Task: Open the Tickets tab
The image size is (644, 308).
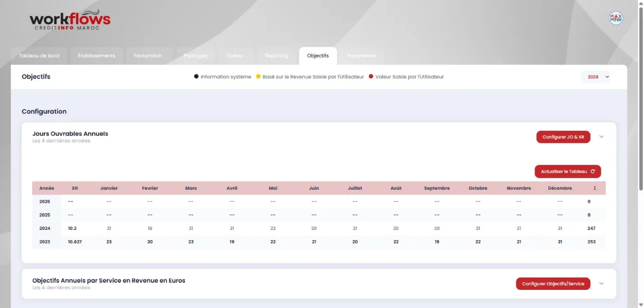Action: 234,56
